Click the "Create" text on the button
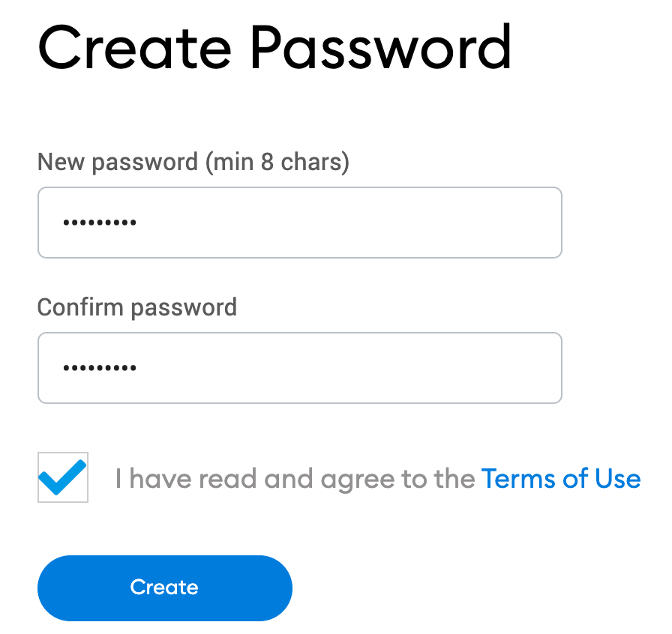Screen dimensions: 672x634 [164, 588]
